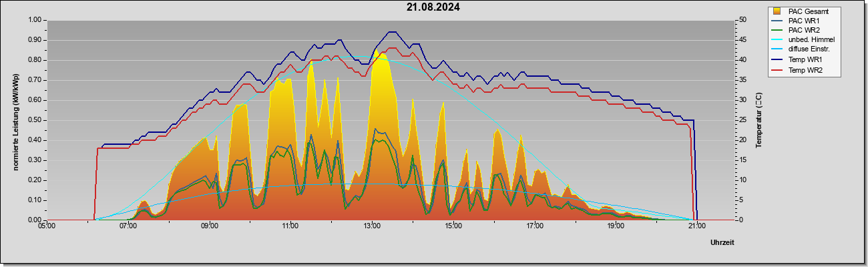Click the 1.00 value on left axis
Image resolution: width=868 pixels, height=267 pixels.
coord(35,20)
